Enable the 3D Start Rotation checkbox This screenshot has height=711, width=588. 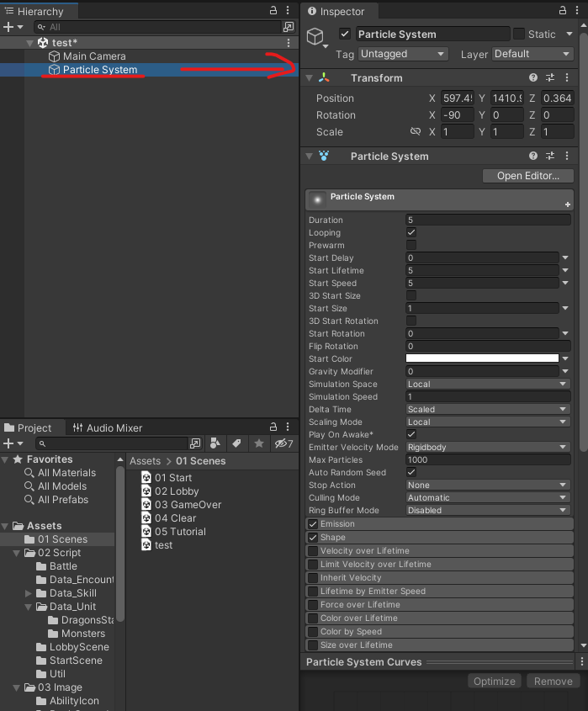(411, 321)
